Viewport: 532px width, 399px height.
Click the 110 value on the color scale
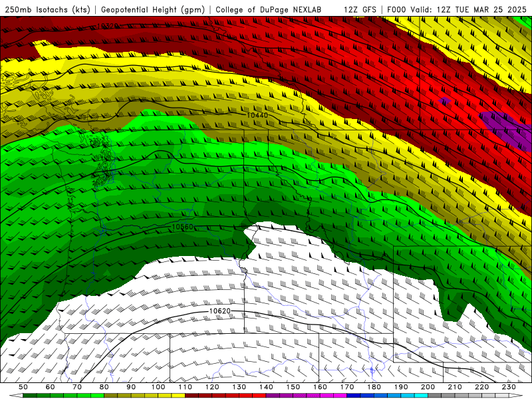(186, 387)
